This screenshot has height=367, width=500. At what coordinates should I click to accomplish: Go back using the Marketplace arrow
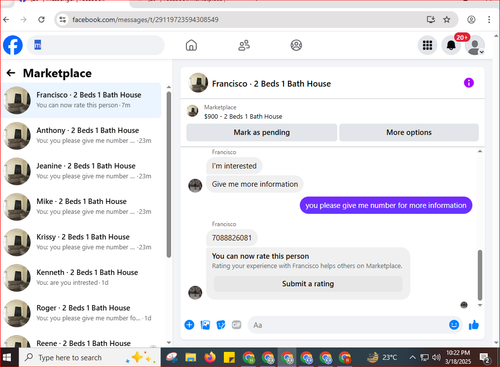click(11, 73)
